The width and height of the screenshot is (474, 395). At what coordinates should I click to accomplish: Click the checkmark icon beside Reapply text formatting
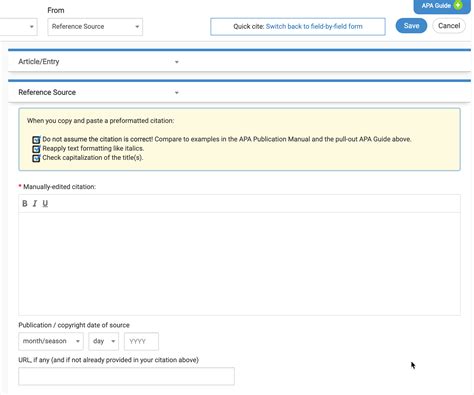tap(36, 149)
